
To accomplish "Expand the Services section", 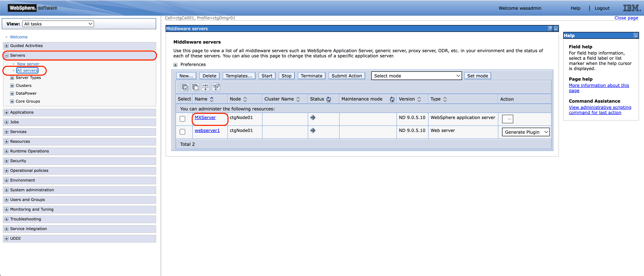I will (x=6, y=132).
